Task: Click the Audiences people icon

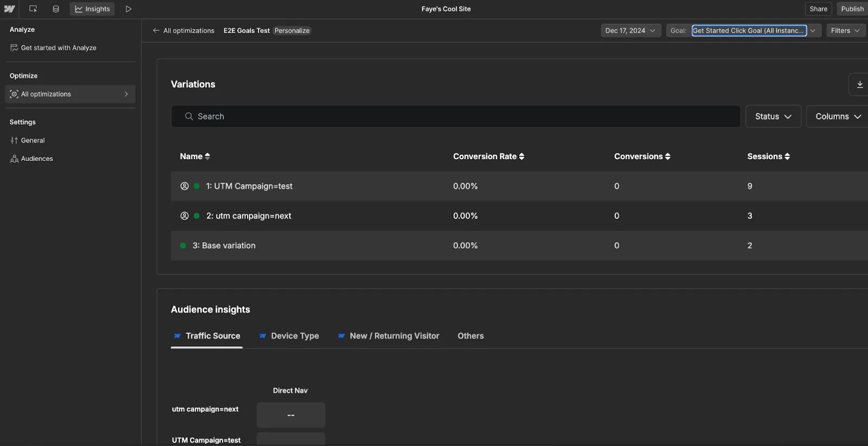Action: (14, 159)
